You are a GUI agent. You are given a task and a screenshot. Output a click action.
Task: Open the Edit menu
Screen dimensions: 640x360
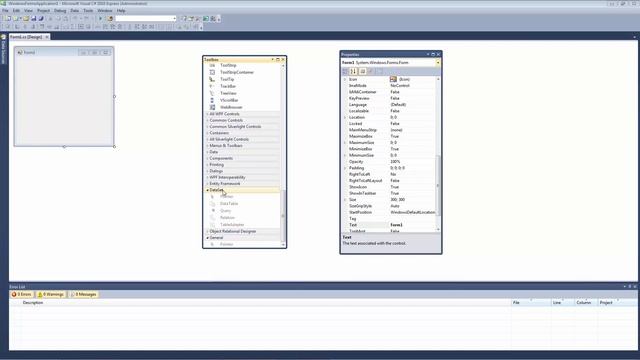(x=16, y=11)
